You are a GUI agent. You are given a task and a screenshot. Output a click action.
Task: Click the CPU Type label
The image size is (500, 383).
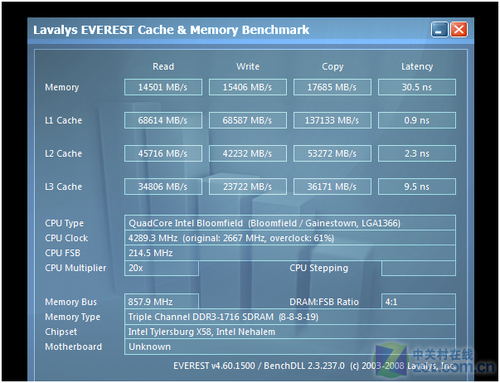pyautogui.click(x=64, y=223)
